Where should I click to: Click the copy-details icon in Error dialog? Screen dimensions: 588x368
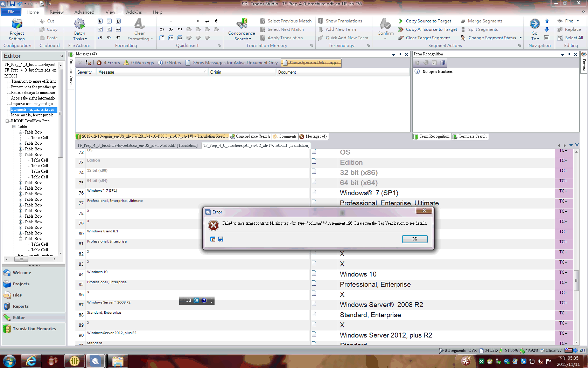click(213, 239)
